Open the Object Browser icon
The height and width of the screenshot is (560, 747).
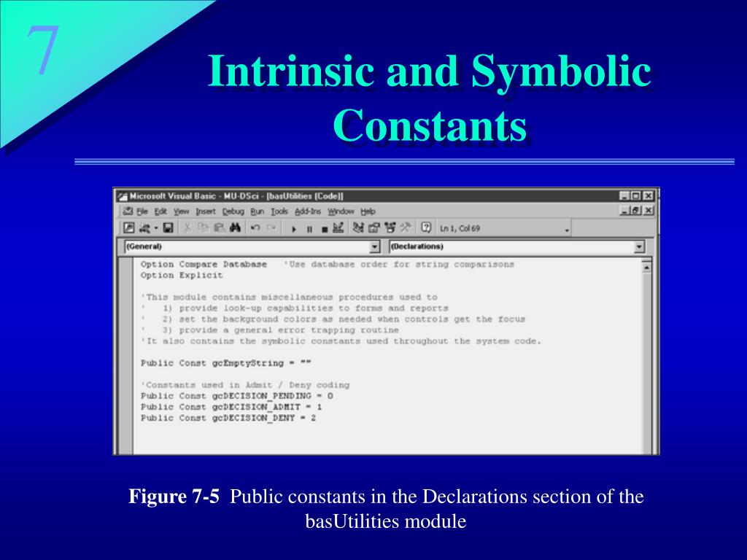click(x=390, y=228)
